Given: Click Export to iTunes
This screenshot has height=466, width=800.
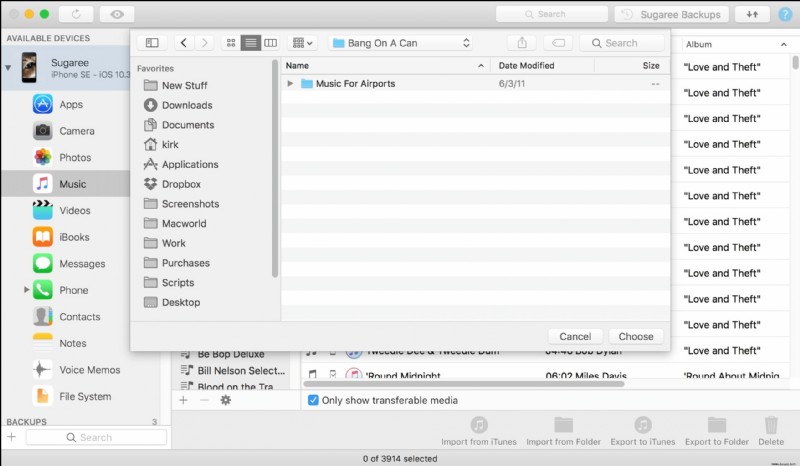Looking at the screenshot, I should coord(643,431).
